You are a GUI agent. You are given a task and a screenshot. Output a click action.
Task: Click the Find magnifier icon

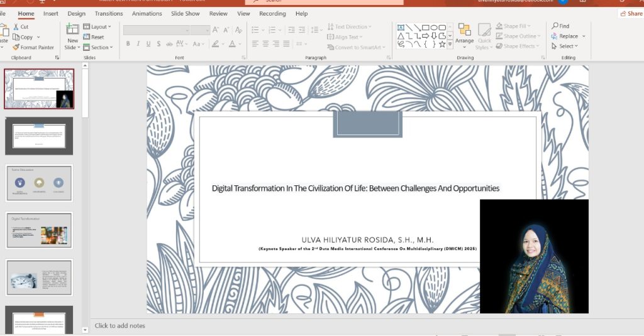555,26
